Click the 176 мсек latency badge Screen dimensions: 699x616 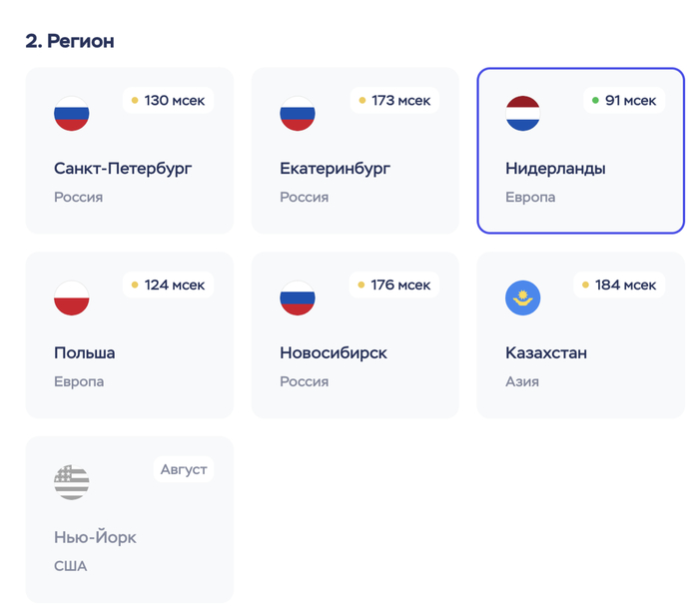(x=393, y=286)
